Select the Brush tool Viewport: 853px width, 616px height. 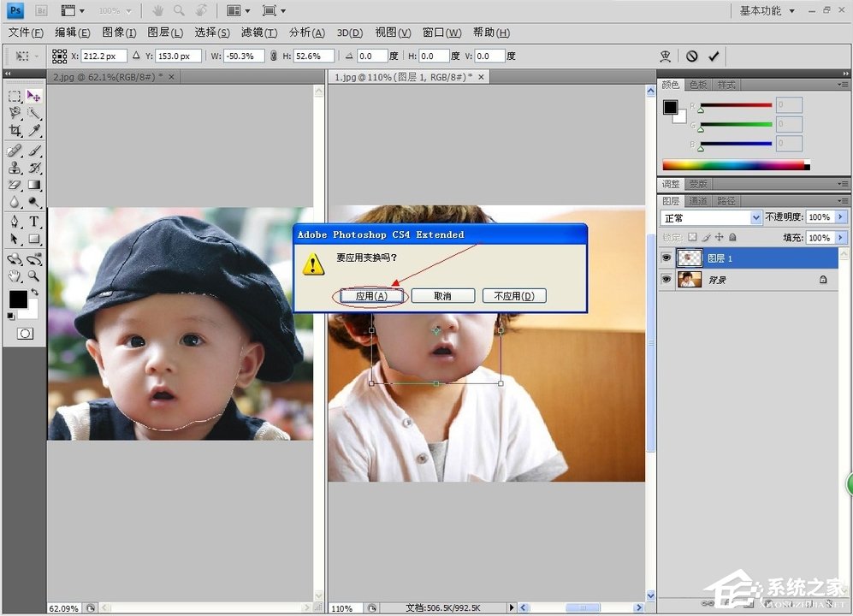(x=33, y=151)
